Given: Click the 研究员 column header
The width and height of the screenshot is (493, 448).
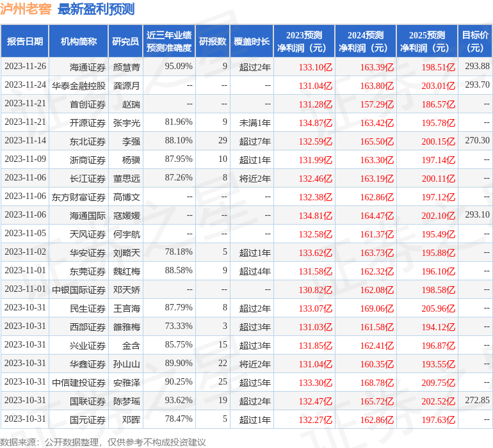Looking at the screenshot, I should coord(125,41).
